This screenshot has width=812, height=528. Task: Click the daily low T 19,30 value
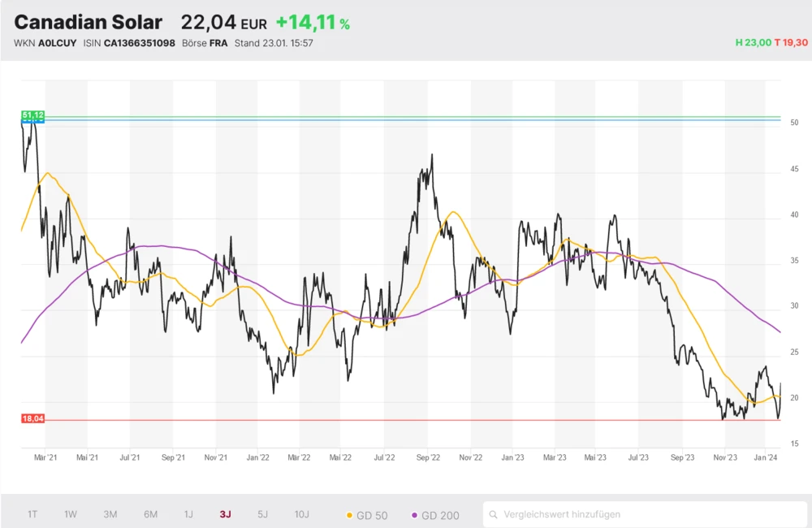(x=790, y=42)
